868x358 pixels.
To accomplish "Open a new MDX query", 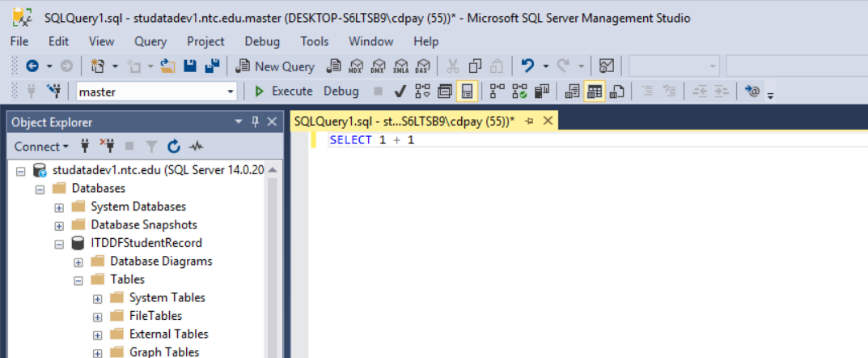I will [x=355, y=66].
